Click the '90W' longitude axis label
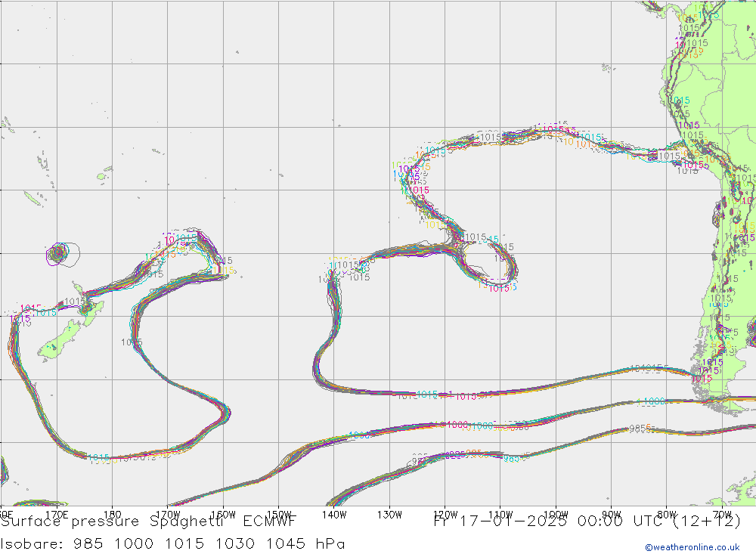Viewport: 756px width, 554px height. pyautogui.click(x=612, y=515)
